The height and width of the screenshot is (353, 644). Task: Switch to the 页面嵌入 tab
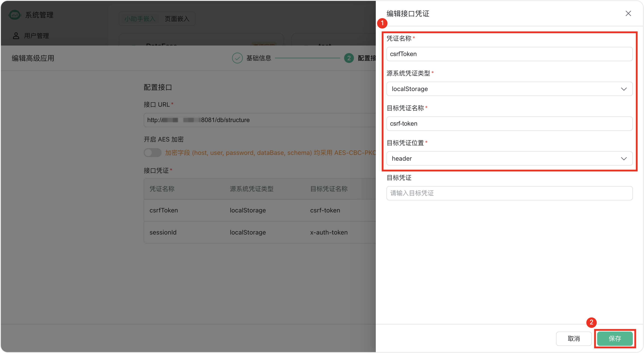click(x=177, y=19)
